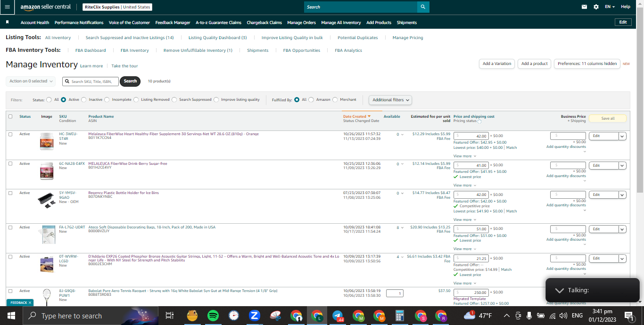The width and height of the screenshot is (644, 325).
Task: Click the Amazon Seller Central logo
Action: (x=45, y=7)
